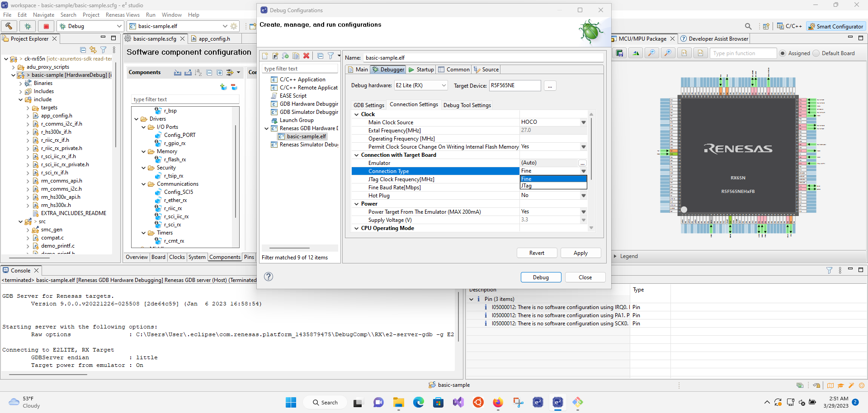Click Collapse All icon in Debug Configurations toolbar
The image size is (868, 413).
click(x=320, y=56)
